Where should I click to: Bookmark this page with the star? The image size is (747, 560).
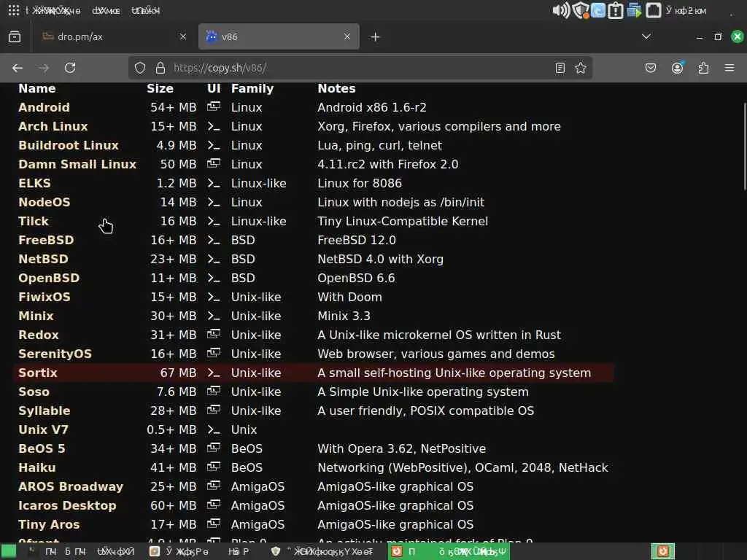click(580, 68)
